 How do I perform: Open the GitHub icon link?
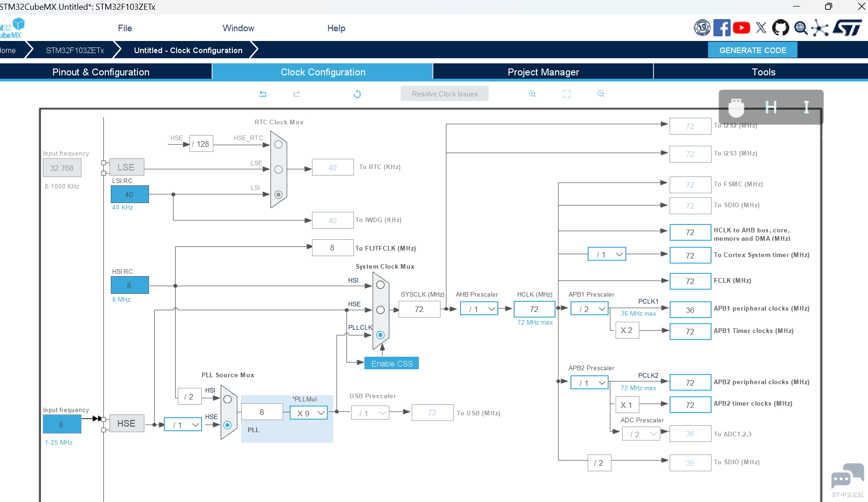point(780,28)
